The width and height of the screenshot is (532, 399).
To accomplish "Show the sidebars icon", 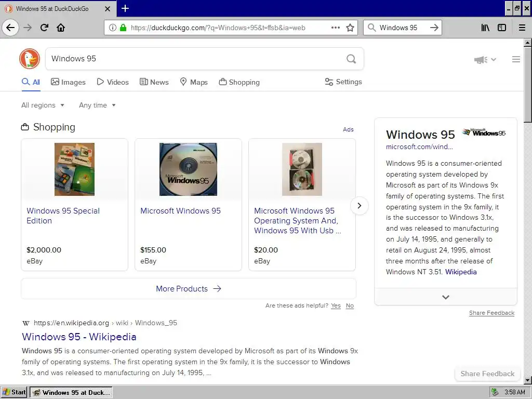I will pyautogui.click(x=502, y=28).
